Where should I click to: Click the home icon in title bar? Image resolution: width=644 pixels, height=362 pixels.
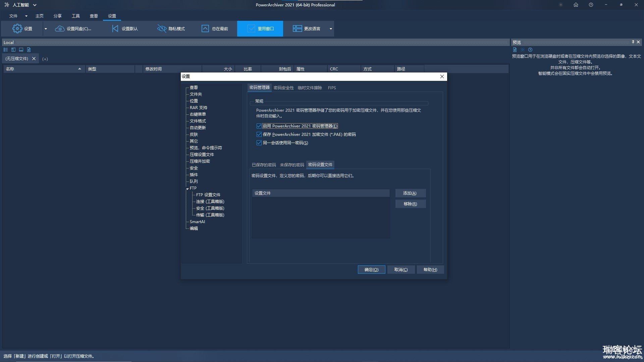point(576,5)
